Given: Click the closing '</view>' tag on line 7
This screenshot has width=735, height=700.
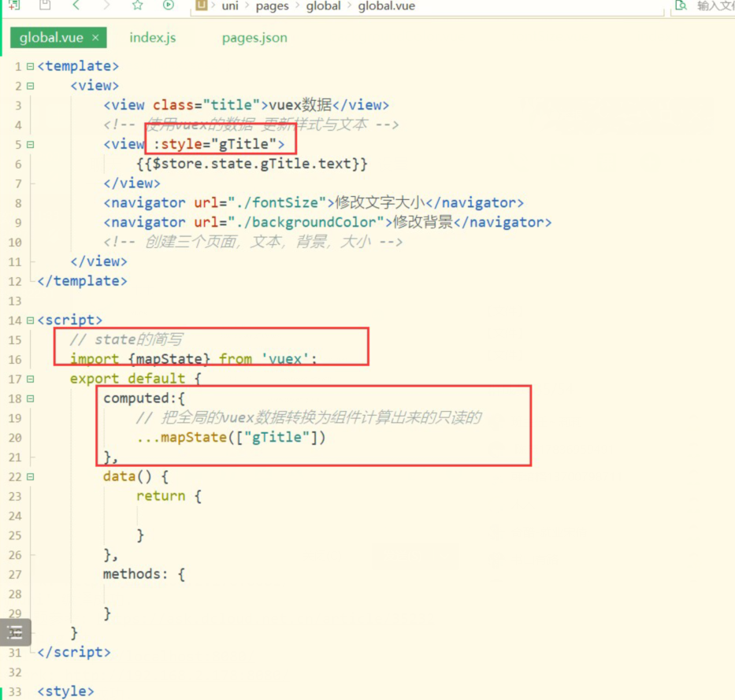Looking at the screenshot, I should pos(132,183).
